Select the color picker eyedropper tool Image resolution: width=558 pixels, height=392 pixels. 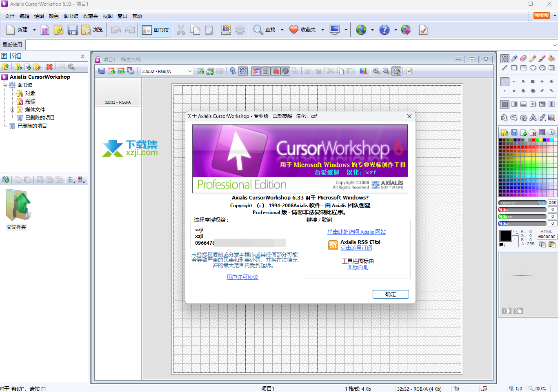pyautogui.click(x=514, y=59)
